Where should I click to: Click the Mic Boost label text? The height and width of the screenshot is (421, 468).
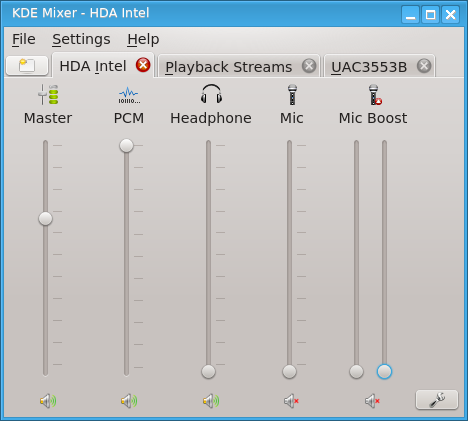point(373,118)
